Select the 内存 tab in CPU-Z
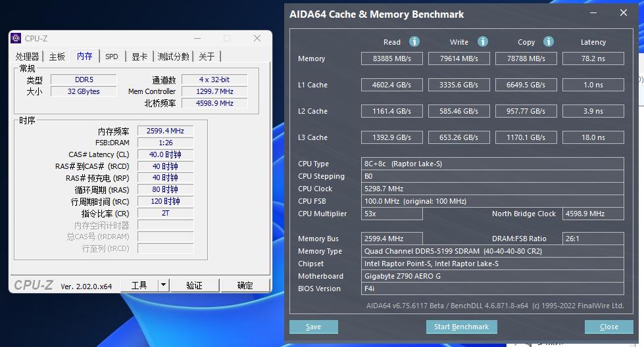Viewport: 644px width, 347px height. tap(85, 56)
